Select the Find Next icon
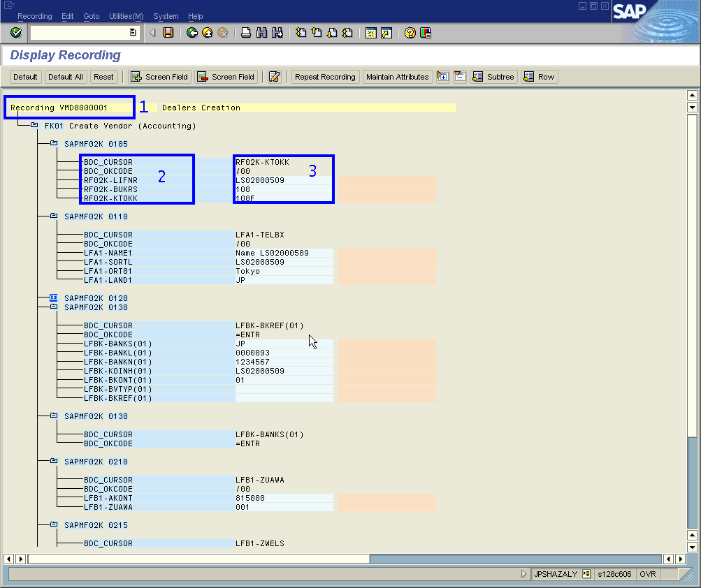Screen dimensions: 701x588 [x=279, y=32]
